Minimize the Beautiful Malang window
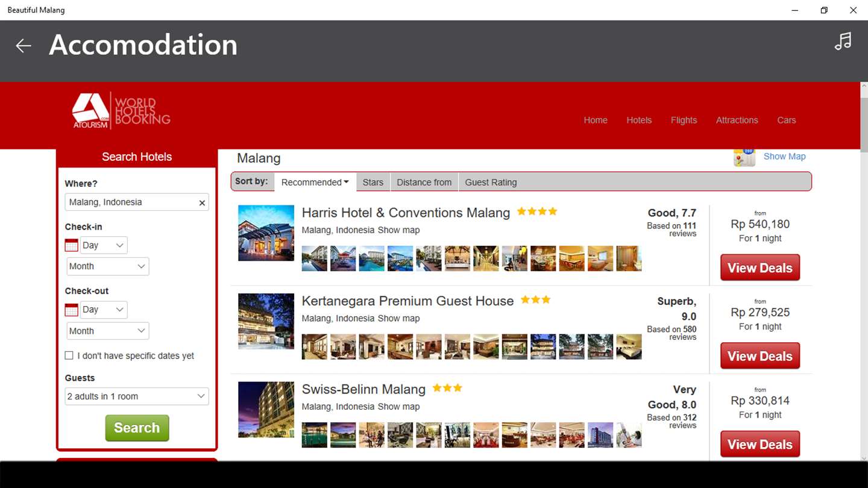 [796, 10]
